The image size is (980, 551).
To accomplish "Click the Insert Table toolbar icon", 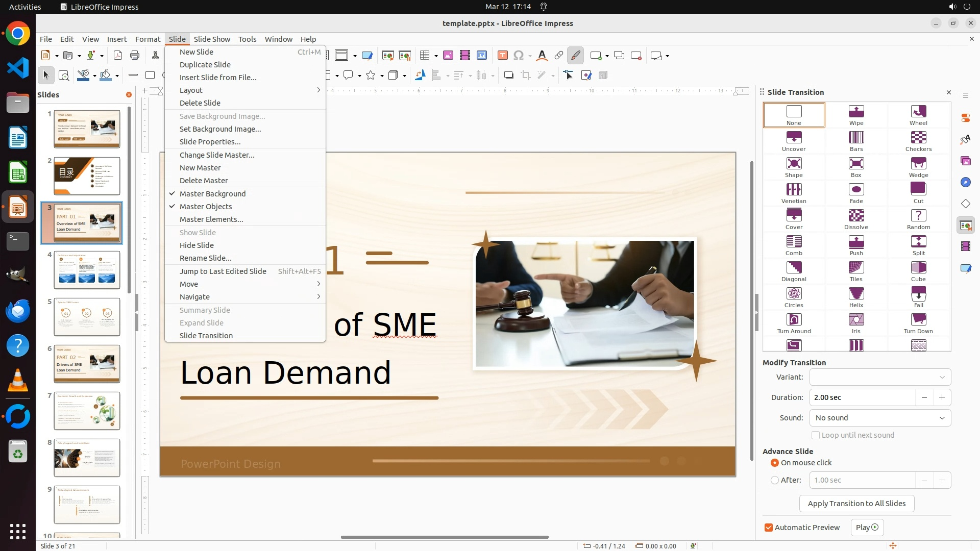I will (x=425, y=56).
